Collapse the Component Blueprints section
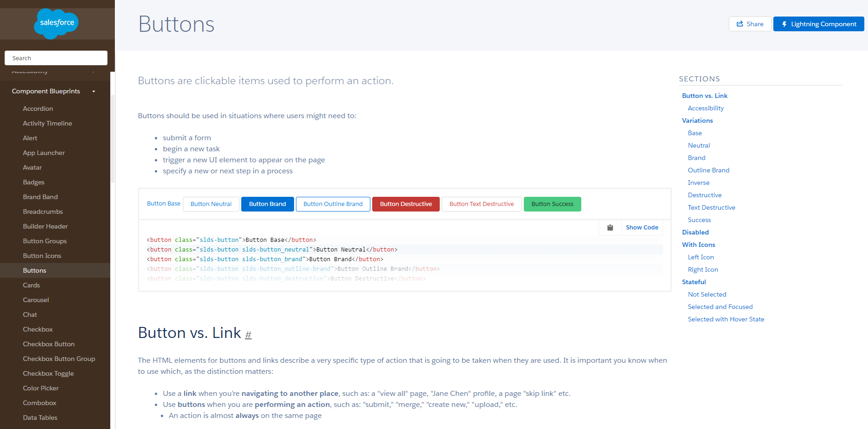The width and height of the screenshot is (868, 429). (94, 92)
